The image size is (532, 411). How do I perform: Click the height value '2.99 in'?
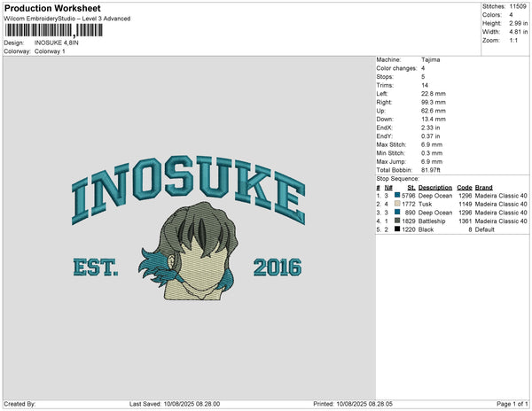[519, 23]
